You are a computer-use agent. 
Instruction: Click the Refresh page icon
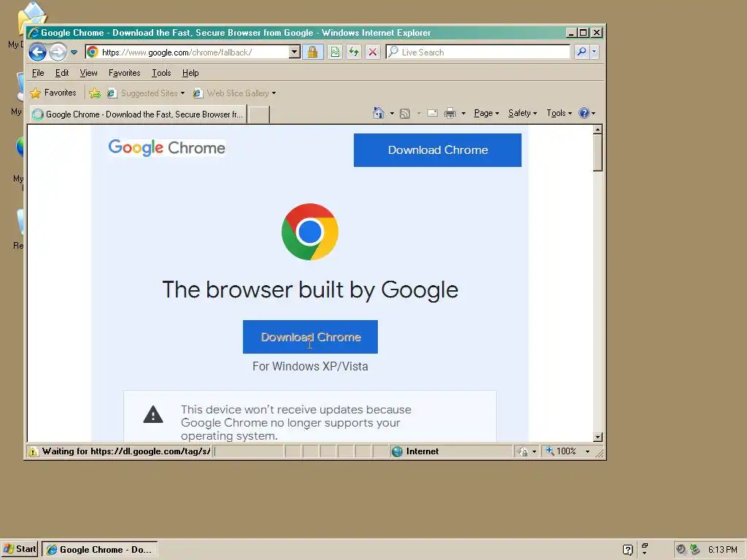(354, 52)
